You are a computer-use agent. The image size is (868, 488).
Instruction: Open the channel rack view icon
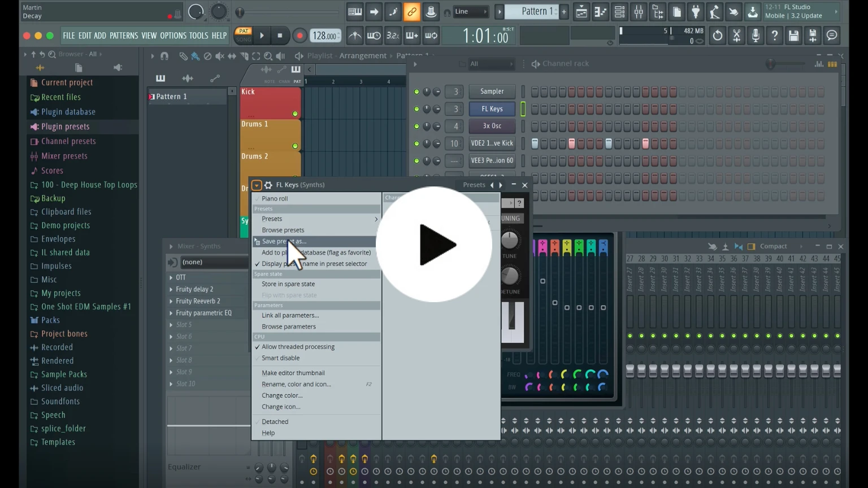click(619, 12)
